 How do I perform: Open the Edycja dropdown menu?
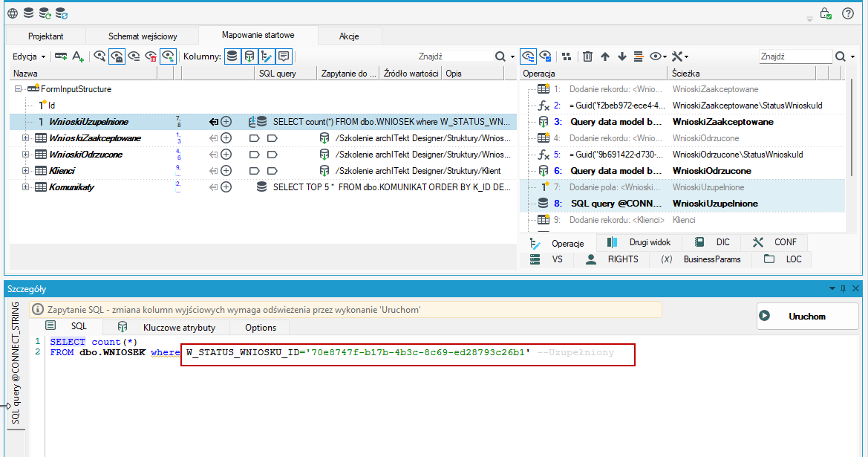(x=29, y=56)
